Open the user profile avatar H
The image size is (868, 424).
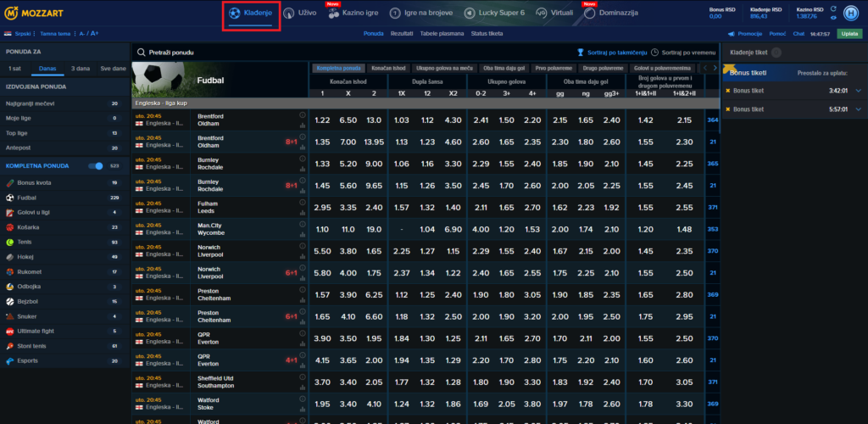tap(850, 13)
